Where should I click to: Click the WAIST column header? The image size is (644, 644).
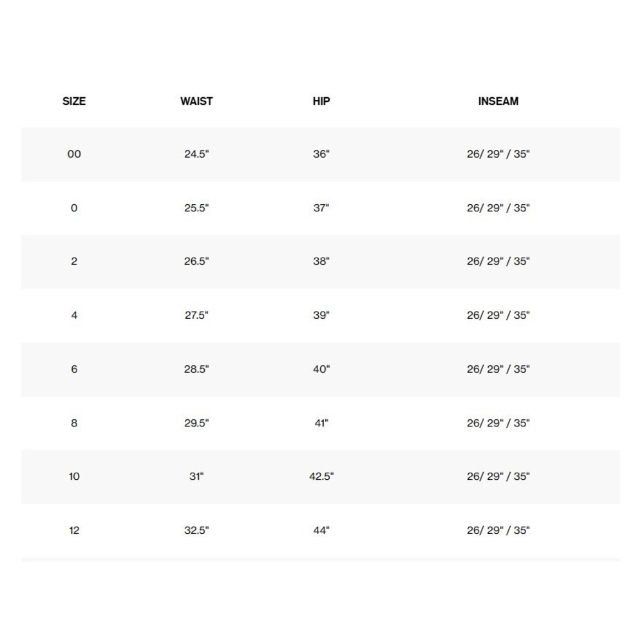point(196,101)
